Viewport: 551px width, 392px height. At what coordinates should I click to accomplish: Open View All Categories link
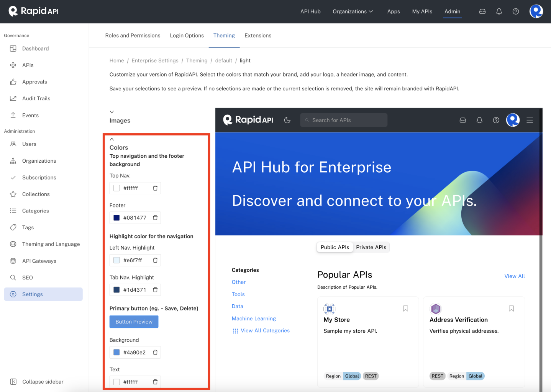(x=265, y=331)
